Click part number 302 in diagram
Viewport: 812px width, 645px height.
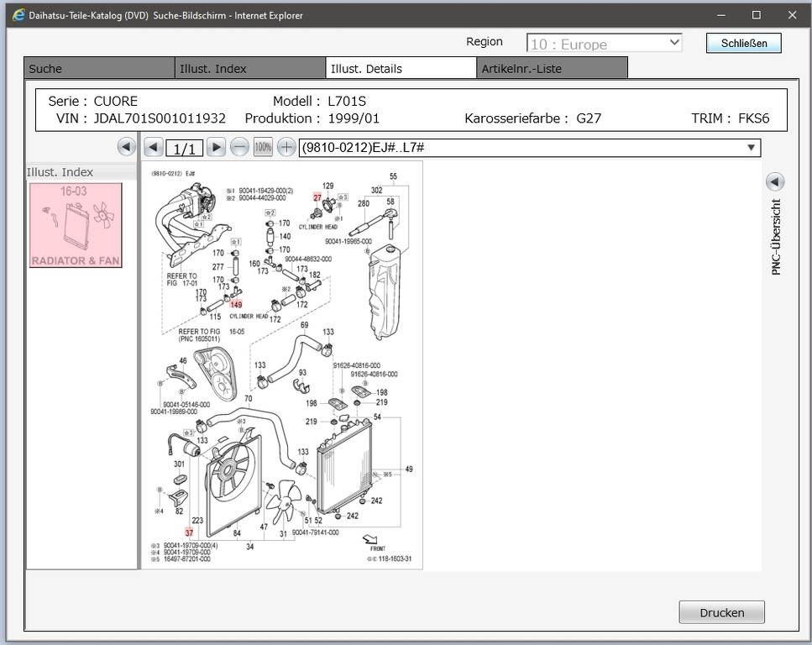376,190
